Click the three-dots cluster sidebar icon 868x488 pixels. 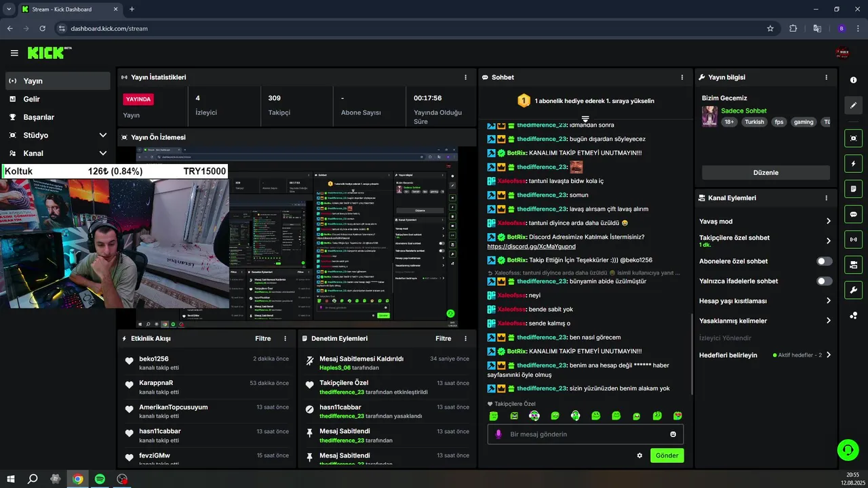tap(853, 315)
